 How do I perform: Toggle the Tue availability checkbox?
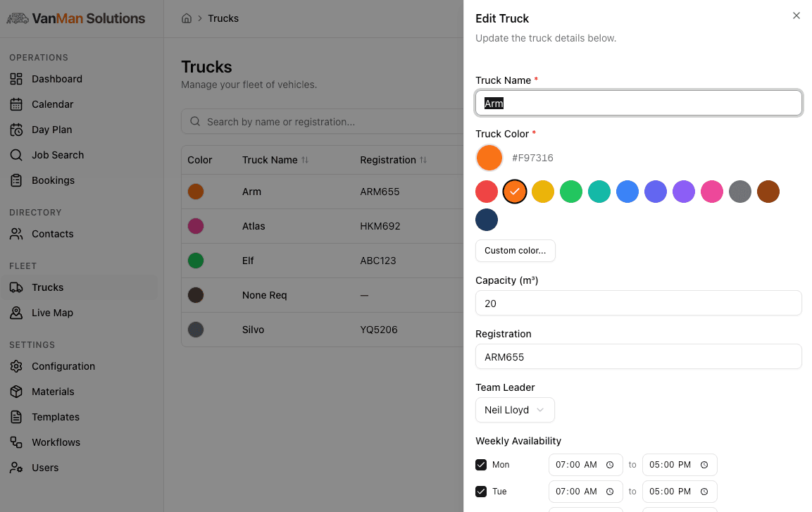481,492
